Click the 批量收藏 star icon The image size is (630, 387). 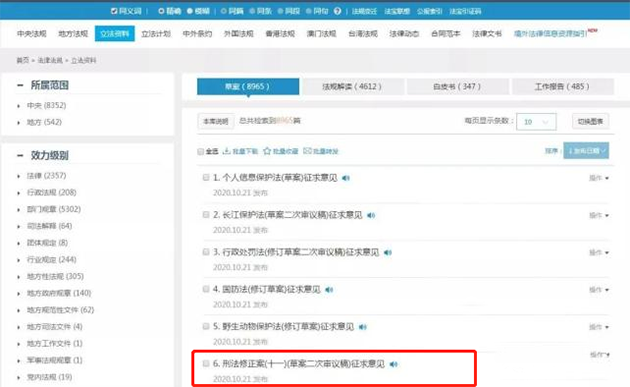[267, 151]
